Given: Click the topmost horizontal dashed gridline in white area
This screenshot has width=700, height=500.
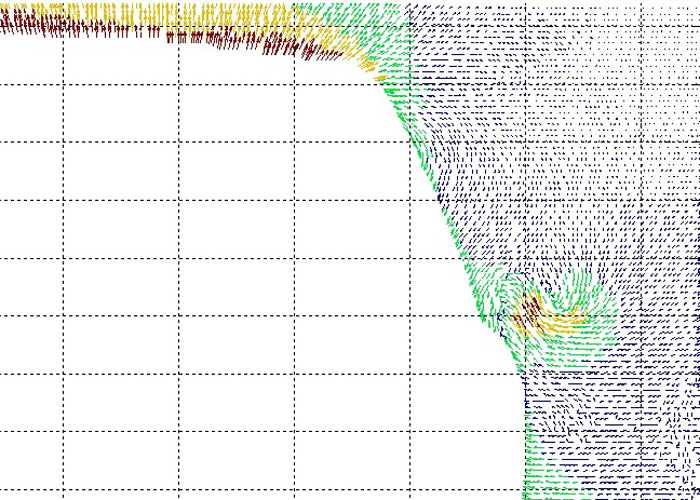Looking at the screenshot, I should [x=200, y=85].
